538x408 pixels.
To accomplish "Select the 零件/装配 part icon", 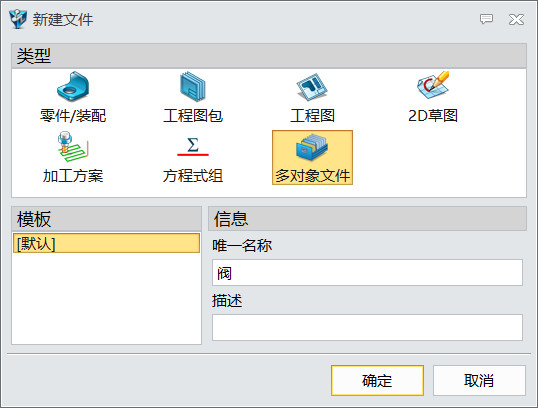I will [73, 86].
